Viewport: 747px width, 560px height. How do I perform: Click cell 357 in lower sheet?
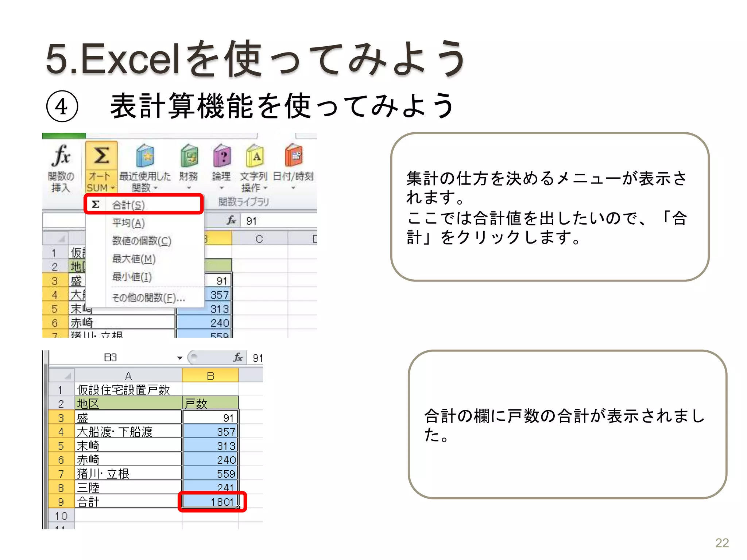click(x=210, y=432)
